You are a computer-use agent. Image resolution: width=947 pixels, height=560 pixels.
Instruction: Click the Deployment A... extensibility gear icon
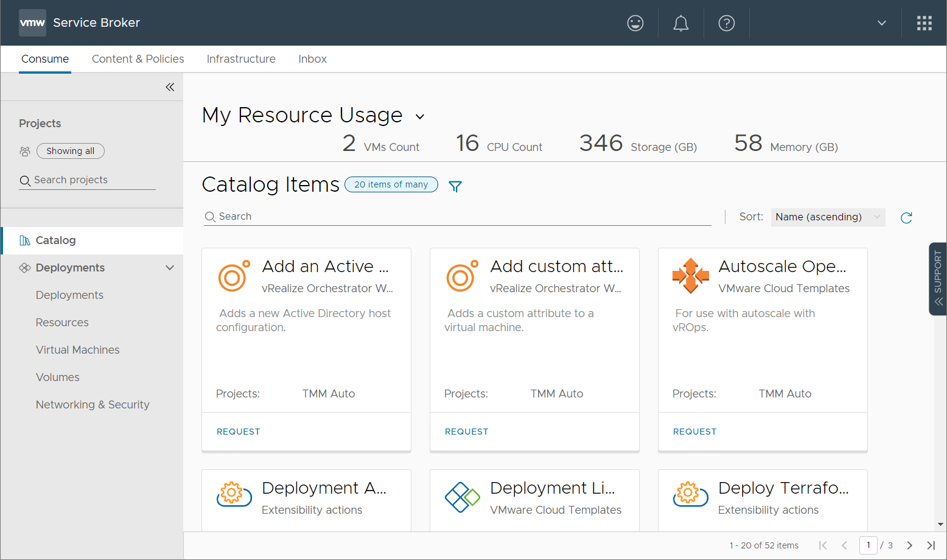pos(234,494)
